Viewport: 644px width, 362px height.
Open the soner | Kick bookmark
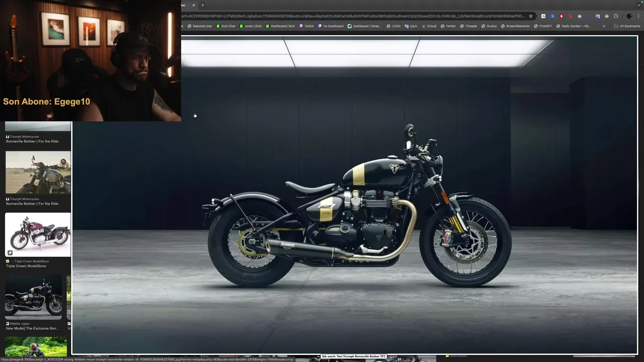pyautogui.click(x=251, y=26)
